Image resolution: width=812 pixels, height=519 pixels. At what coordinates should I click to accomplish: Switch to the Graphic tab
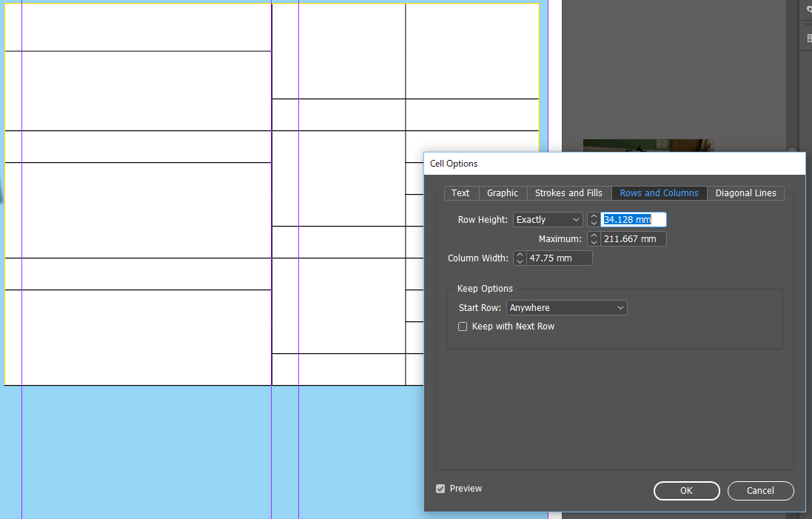(x=503, y=192)
